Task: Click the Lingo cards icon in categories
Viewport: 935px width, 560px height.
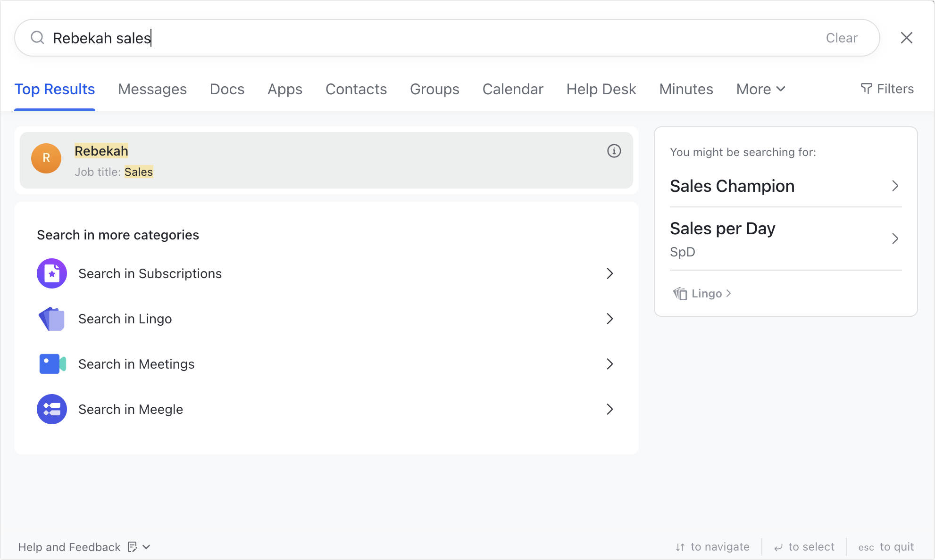Action: pos(52,319)
